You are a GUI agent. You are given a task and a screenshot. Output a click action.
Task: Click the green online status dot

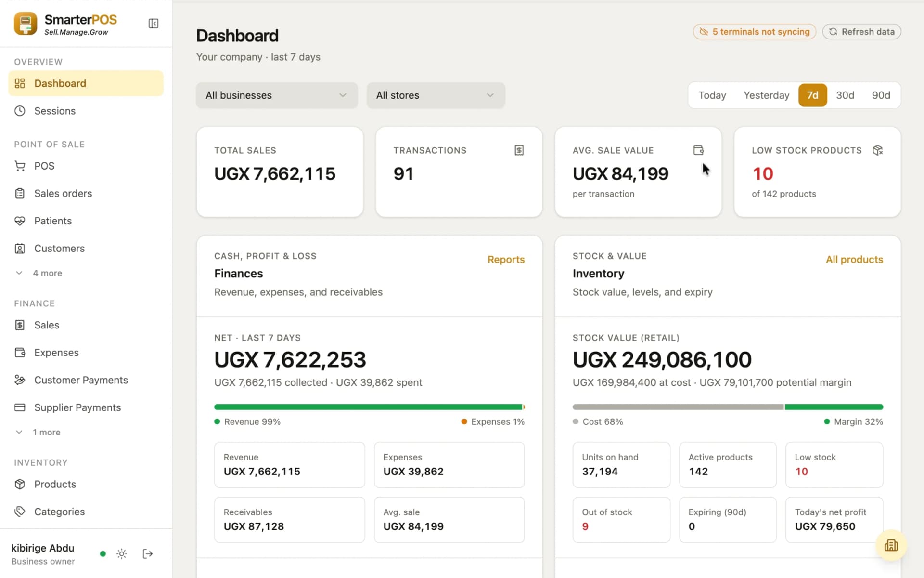click(x=103, y=554)
